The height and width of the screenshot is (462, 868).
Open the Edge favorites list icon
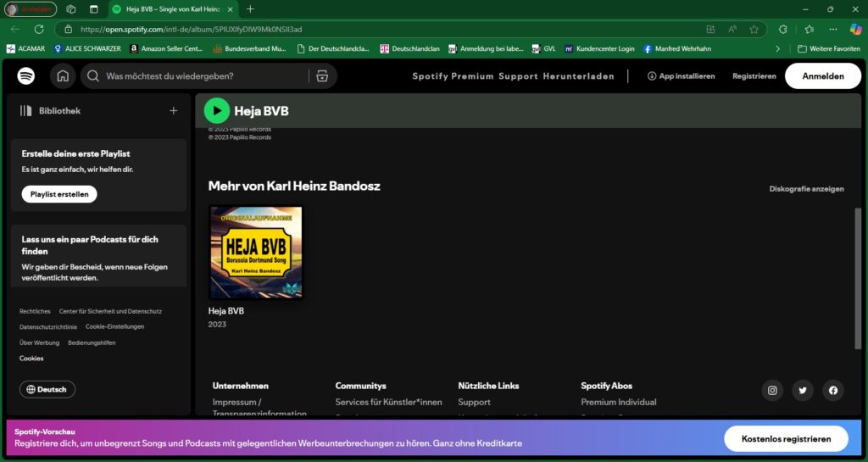tap(810, 30)
